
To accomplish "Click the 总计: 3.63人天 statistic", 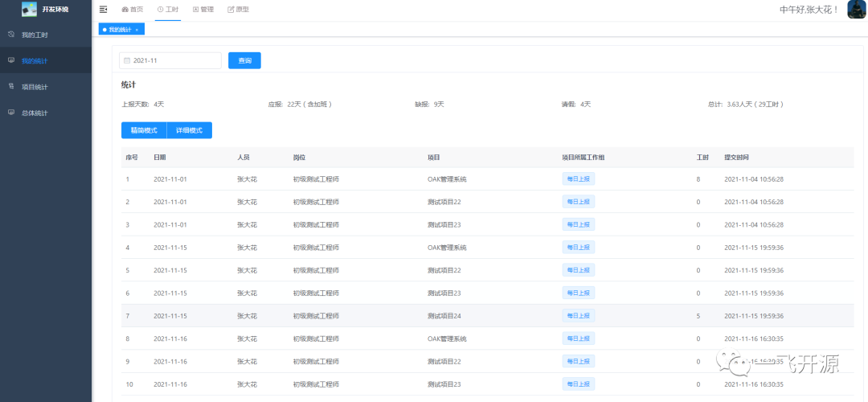I will point(745,104).
